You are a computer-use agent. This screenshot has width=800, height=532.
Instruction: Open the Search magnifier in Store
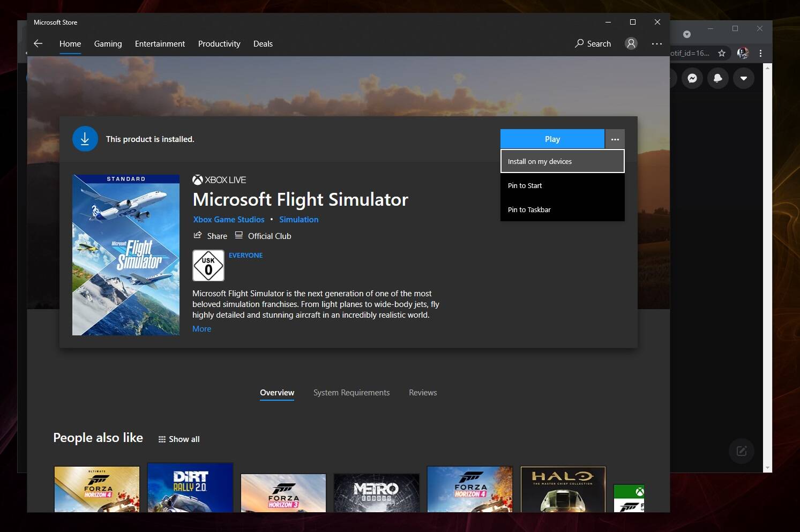579,43
